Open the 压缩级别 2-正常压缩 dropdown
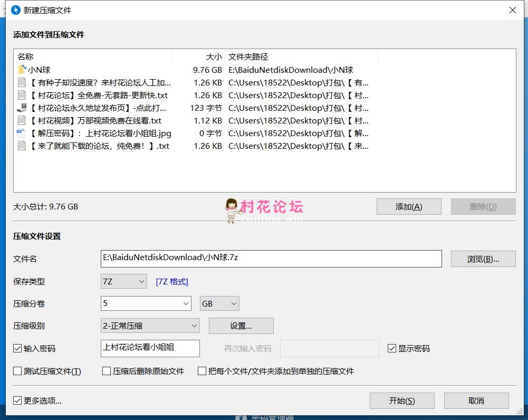 click(x=150, y=326)
